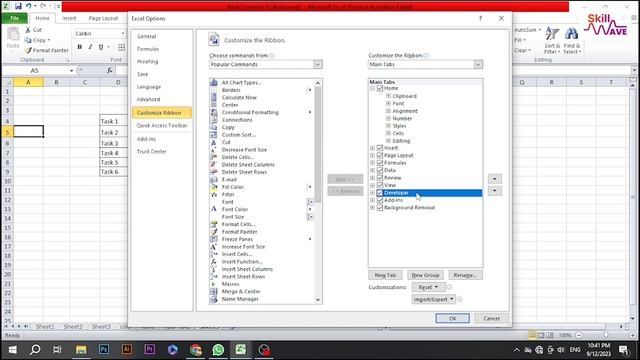Viewport: 640px width, 360px height.
Task: Collapse the Home tab tree node
Action: (x=372, y=88)
